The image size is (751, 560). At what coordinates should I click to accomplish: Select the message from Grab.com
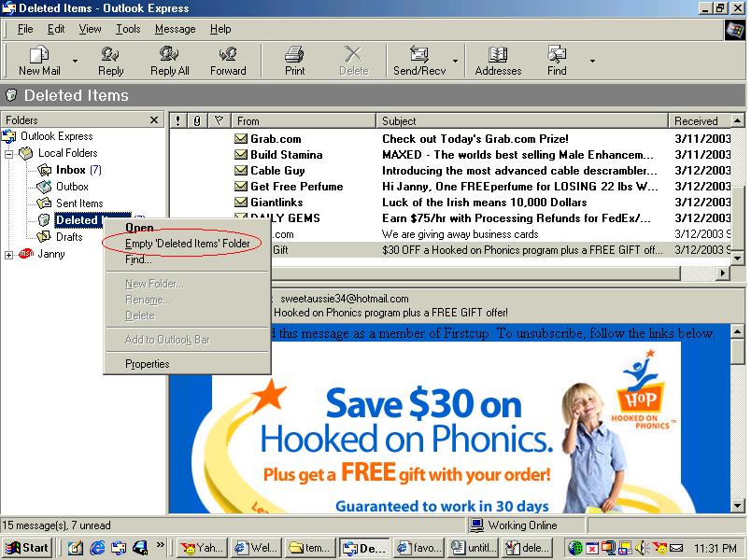450,139
